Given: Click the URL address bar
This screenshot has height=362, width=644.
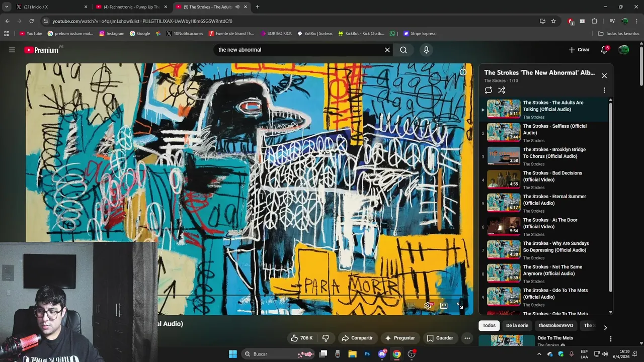Looking at the screenshot, I should coord(292,21).
